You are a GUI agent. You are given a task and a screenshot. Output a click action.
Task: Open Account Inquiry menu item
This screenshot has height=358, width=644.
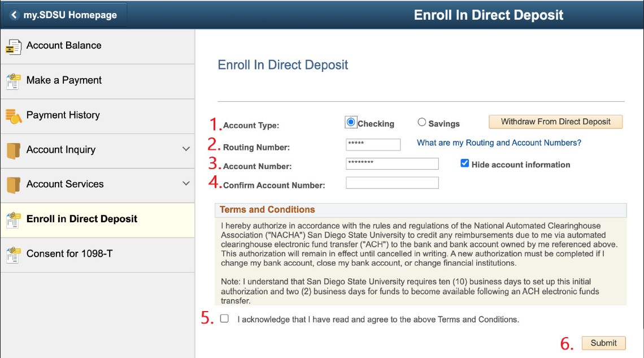pyautogui.click(x=98, y=151)
